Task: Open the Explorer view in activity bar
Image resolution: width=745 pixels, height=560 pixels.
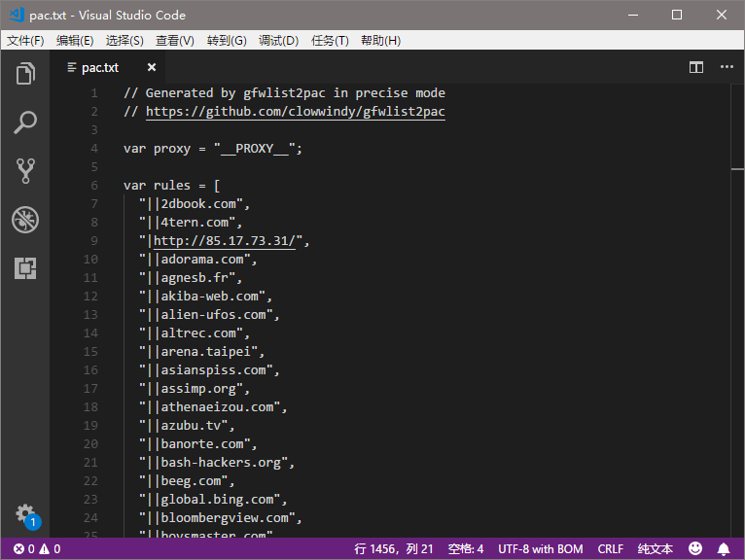Action: [x=25, y=74]
